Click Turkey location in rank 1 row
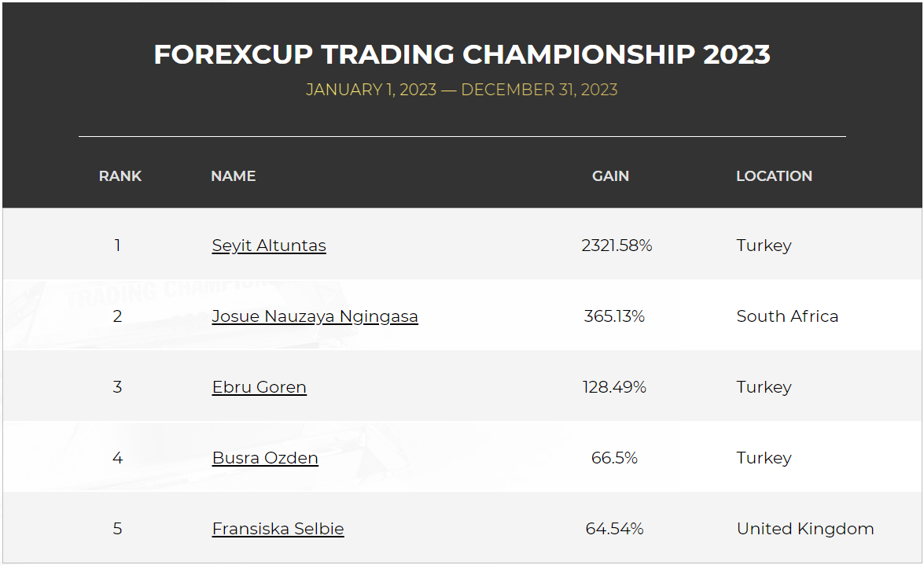Viewport: 924px width, 565px height. pos(764,246)
